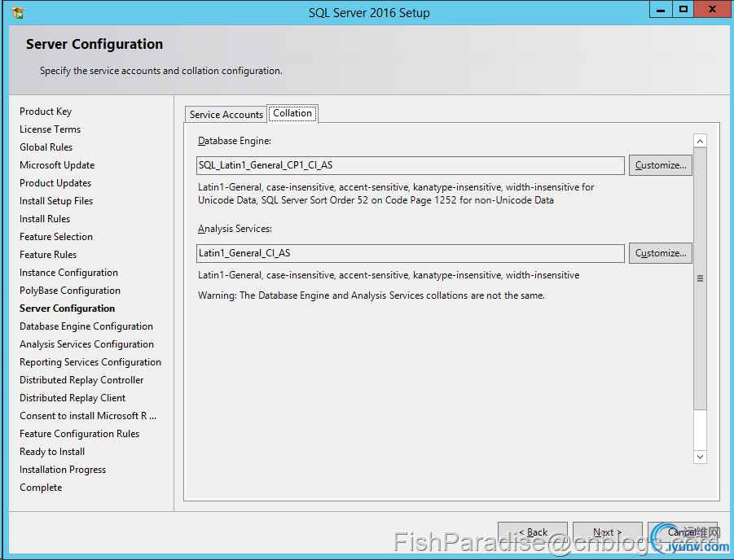
Task: Customize the Analysis Services collation
Action: 660,253
